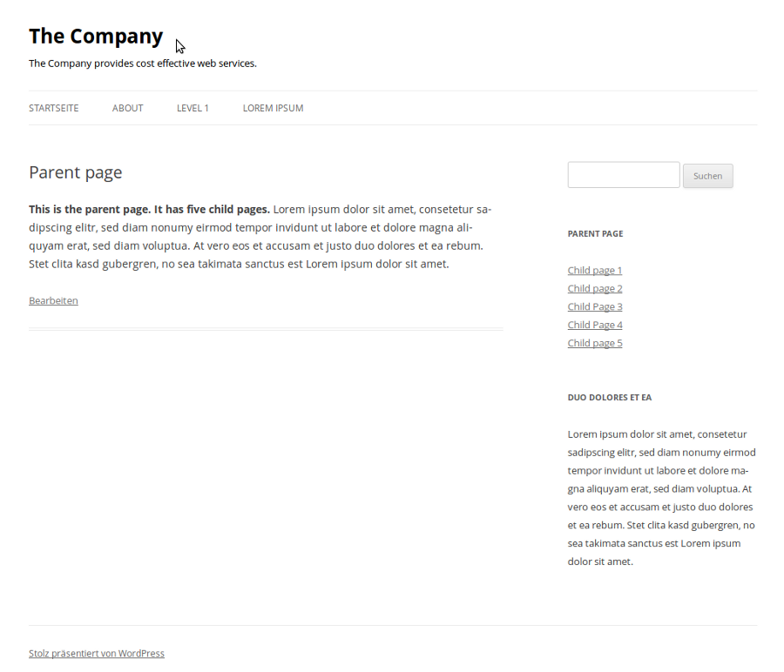This screenshot has height=672, width=784.
Task: Select the Lorem Ipsum navigation item
Action: [x=273, y=108]
